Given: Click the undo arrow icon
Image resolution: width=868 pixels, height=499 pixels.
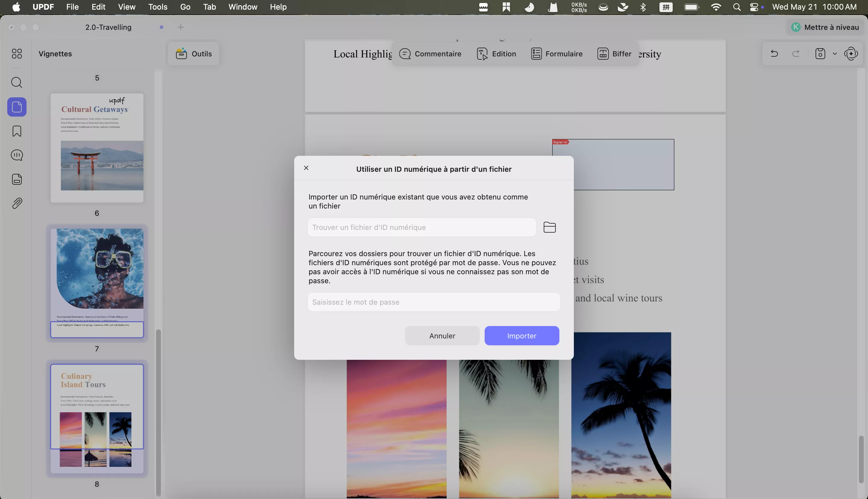Looking at the screenshot, I should tap(774, 54).
